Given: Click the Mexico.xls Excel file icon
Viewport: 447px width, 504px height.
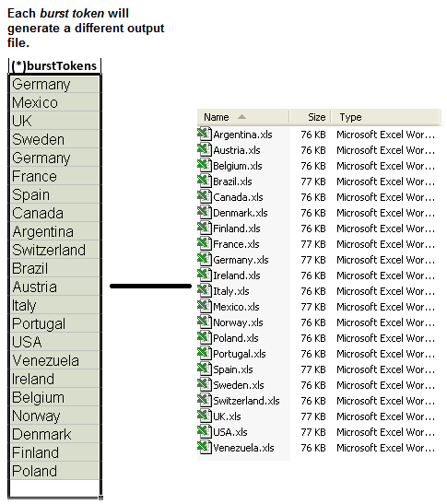Looking at the screenshot, I should tap(205, 306).
